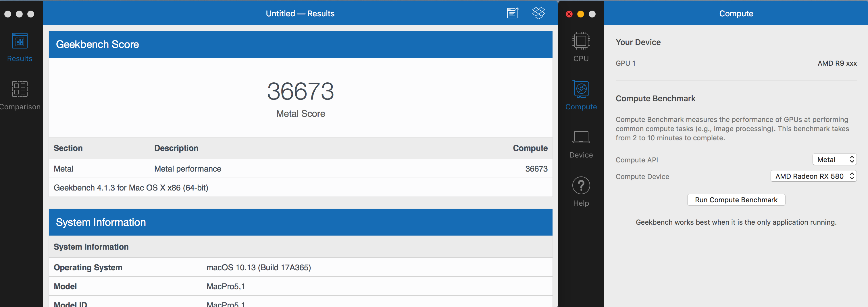Select the Geekbench 4.1.3 version text
The height and width of the screenshot is (307, 868).
tap(131, 187)
